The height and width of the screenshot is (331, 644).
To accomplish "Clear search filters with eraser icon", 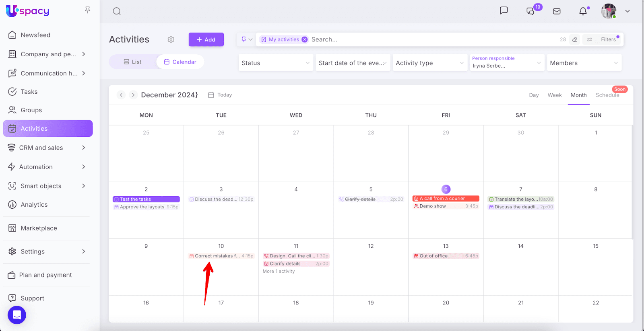I will [575, 39].
